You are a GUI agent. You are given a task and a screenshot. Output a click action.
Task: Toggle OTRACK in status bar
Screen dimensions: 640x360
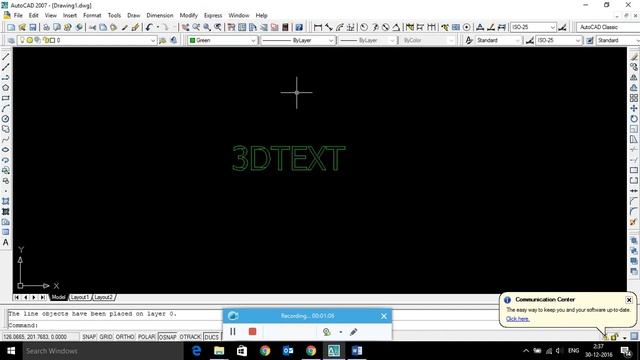[190, 337]
